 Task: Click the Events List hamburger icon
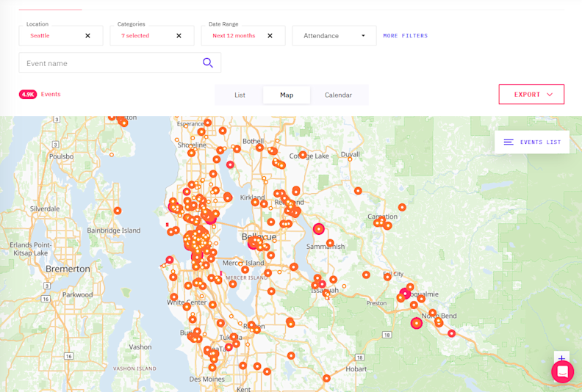tap(509, 142)
